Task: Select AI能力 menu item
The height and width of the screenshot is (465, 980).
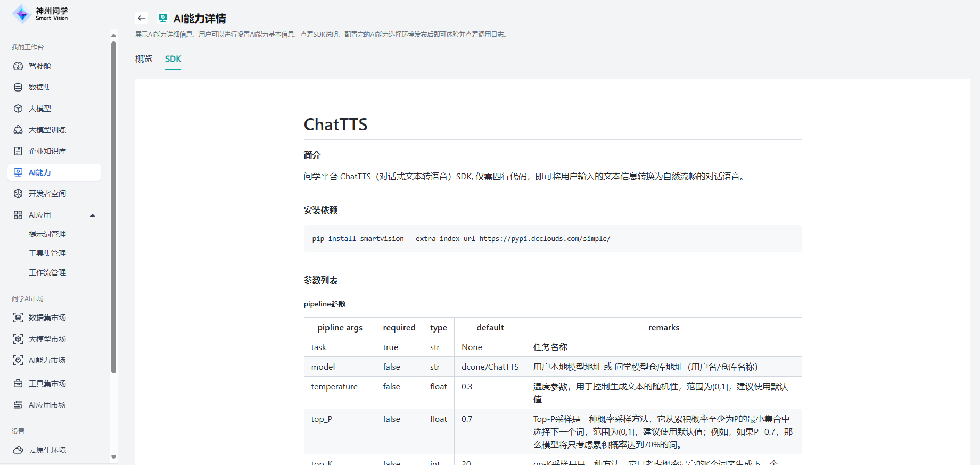Action: point(54,172)
